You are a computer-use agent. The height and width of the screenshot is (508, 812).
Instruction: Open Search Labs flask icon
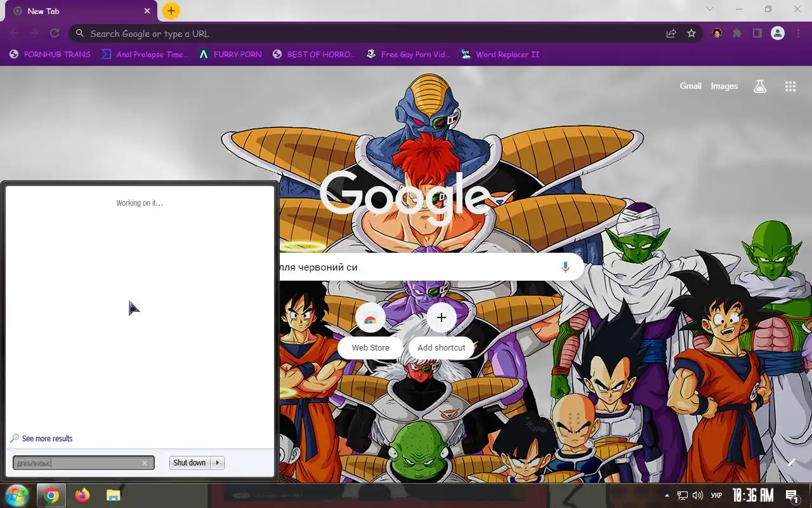pos(760,86)
